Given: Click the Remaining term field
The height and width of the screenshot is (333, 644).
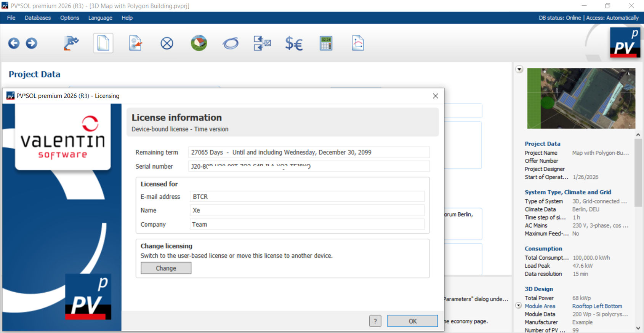Looking at the screenshot, I should (309, 152).
